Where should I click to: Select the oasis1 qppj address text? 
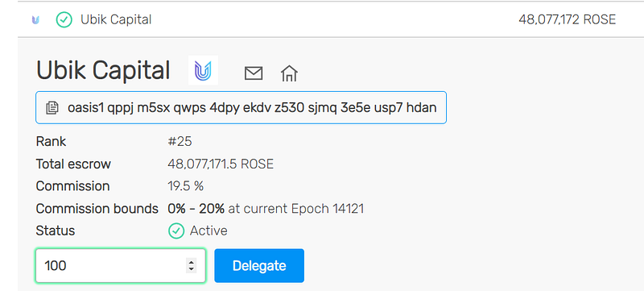pos(252,108)
